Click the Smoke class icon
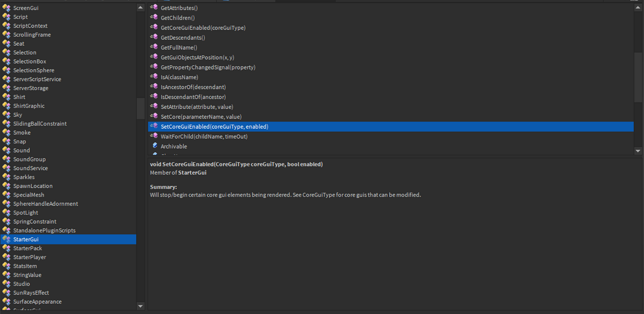 [7, 132]
